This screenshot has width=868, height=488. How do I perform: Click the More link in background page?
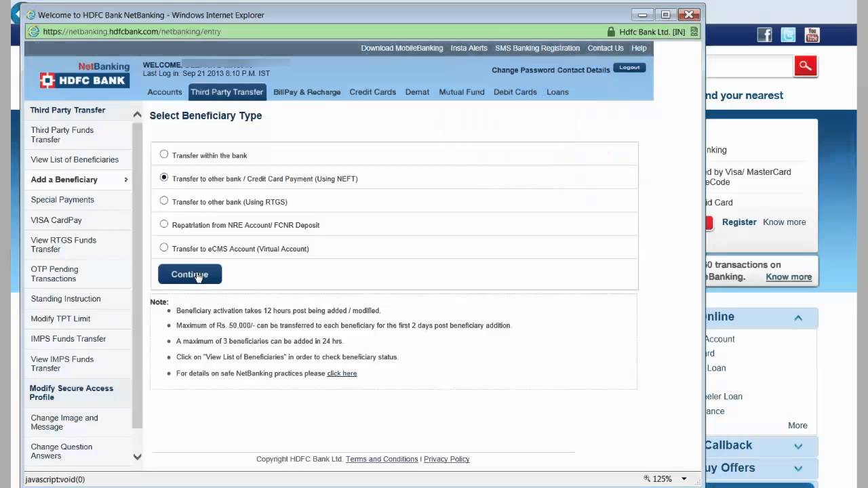tap(797, 426)
